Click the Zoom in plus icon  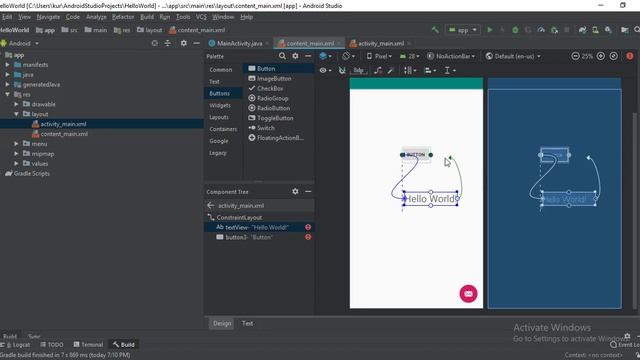click(600, 56)
